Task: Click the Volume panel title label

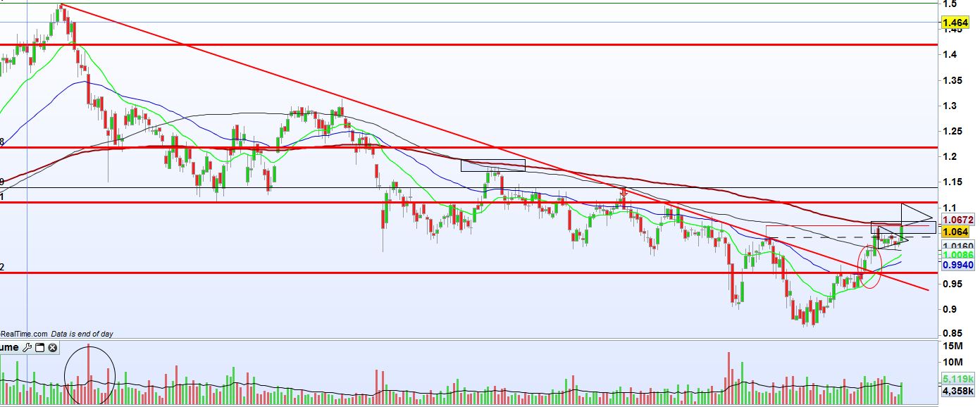Action: tap(9, 347)
